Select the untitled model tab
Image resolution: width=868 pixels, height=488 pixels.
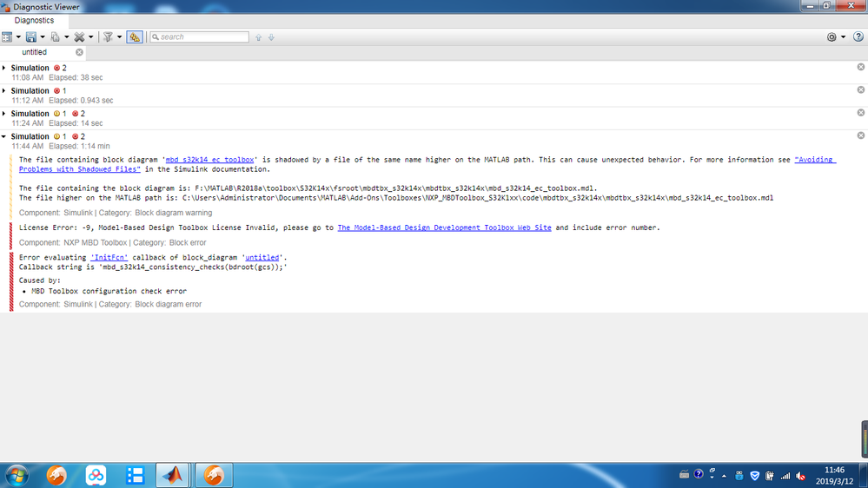pos(35,52)
